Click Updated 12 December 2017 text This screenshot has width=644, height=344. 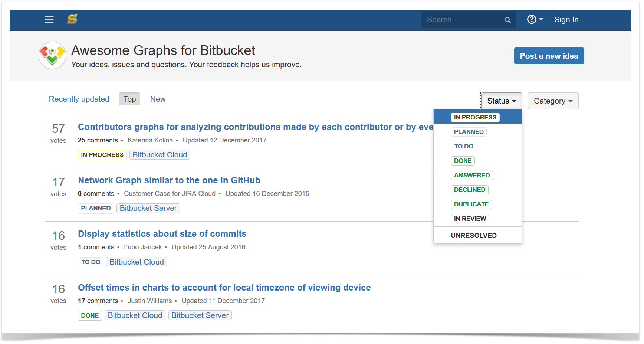(224, 140)
